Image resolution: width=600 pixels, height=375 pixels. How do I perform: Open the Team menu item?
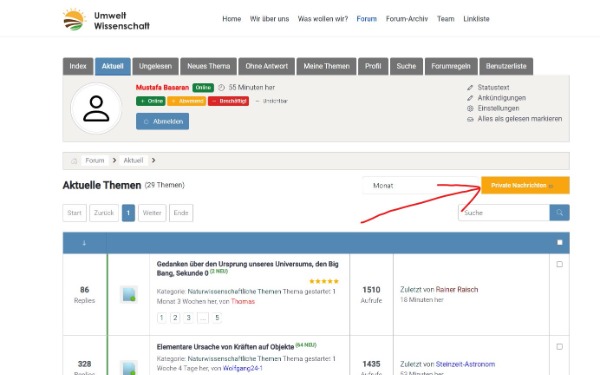[446, 19]
